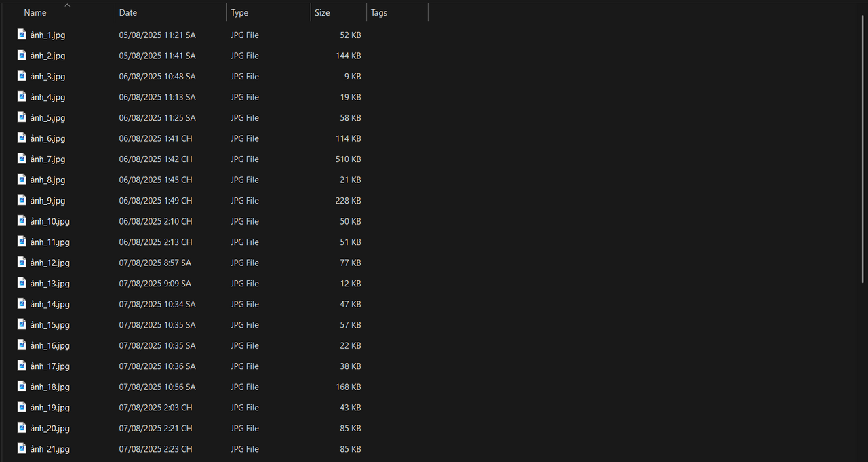Toggle sort direction arrow above Name

[x=66, y=5]
